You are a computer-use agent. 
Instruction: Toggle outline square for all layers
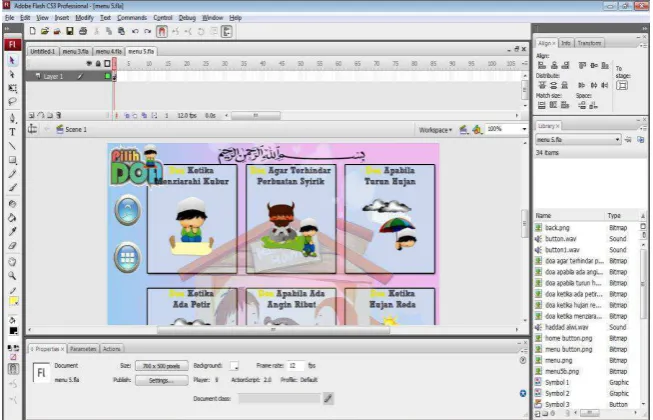[107, 64]
